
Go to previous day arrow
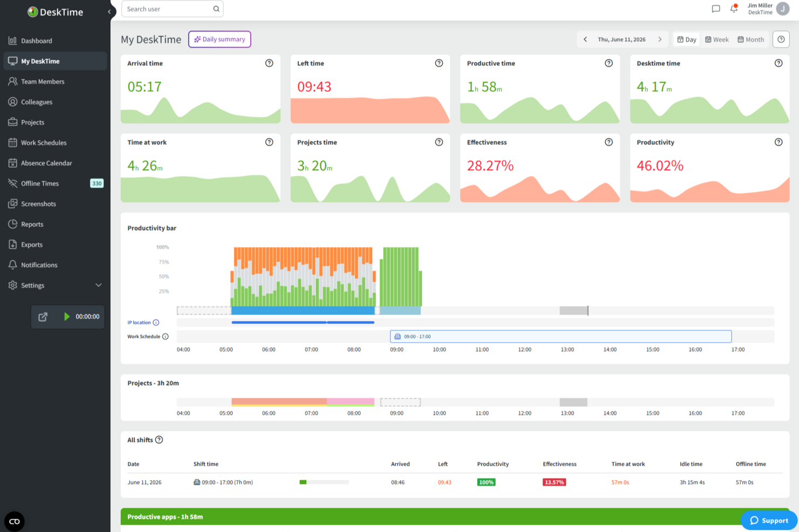(585, 39)
